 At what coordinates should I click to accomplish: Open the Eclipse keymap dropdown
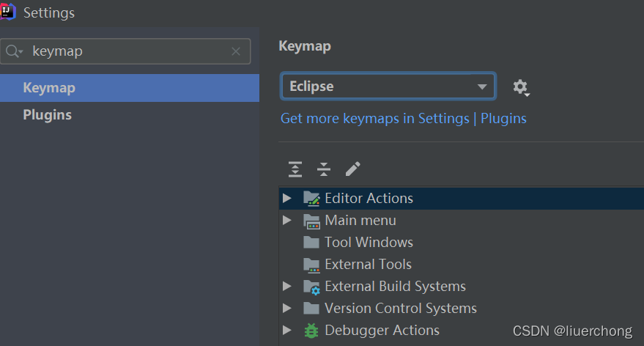click(x=388, y=86)
